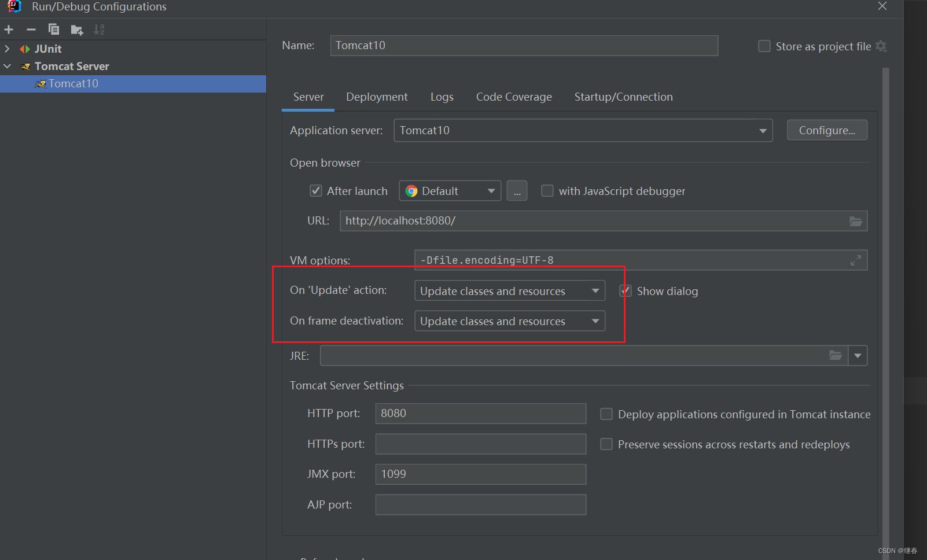Click the HTTP port field
This screenshot has height=560, width=927.
pos(481,414)
